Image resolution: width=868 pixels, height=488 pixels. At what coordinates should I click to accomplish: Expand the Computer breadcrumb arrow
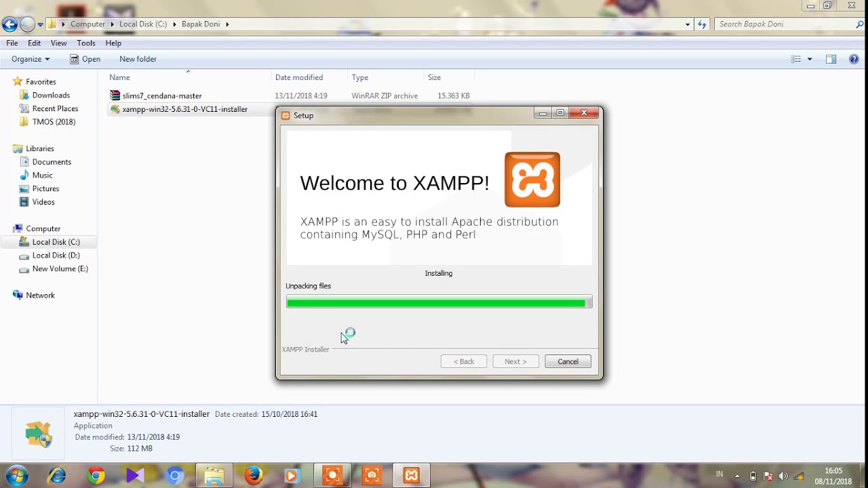111,24
